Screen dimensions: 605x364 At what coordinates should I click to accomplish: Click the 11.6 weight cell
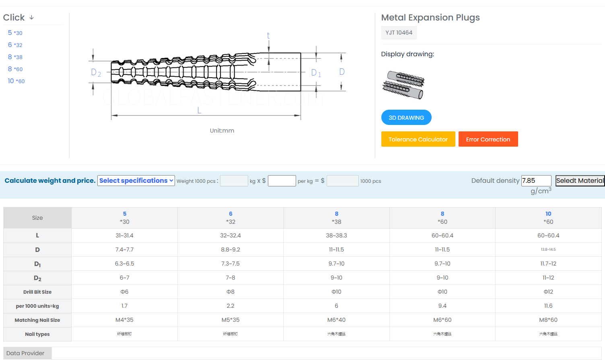coord(548,306)
